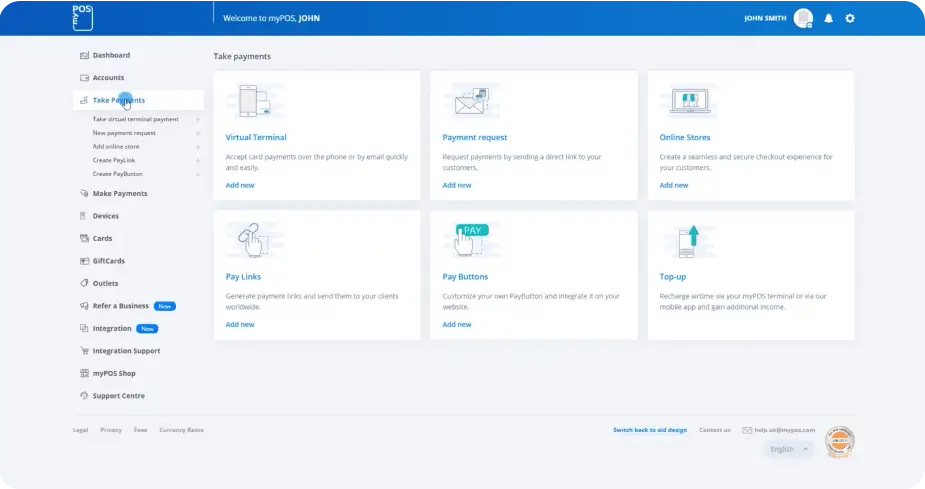Click Fees footer link
The height and width of the screenshot is (489, 925).
click(x=140, y=430)
